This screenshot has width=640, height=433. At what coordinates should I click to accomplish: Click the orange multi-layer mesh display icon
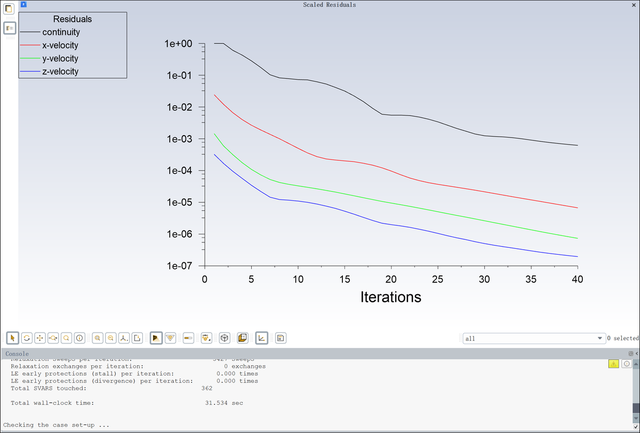(x=242, y=338)
